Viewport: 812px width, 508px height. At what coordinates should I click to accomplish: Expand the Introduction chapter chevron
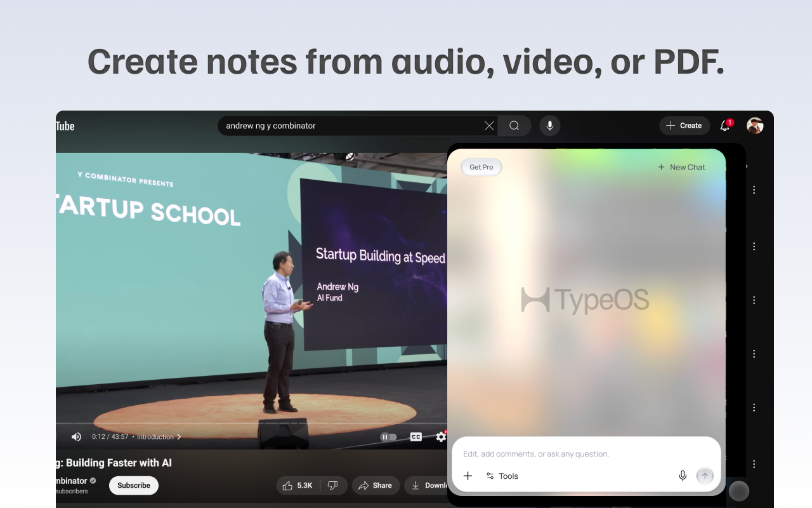point(179,437)
